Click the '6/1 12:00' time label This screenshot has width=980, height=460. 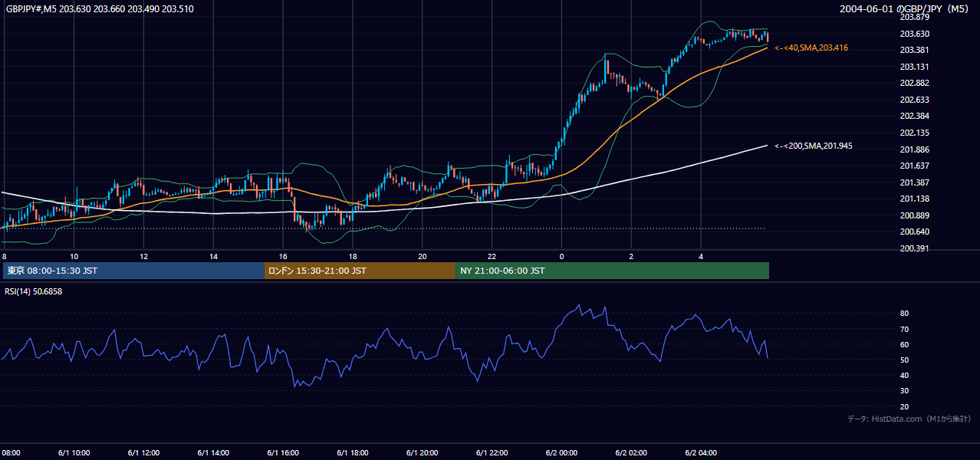pos(144,453)
